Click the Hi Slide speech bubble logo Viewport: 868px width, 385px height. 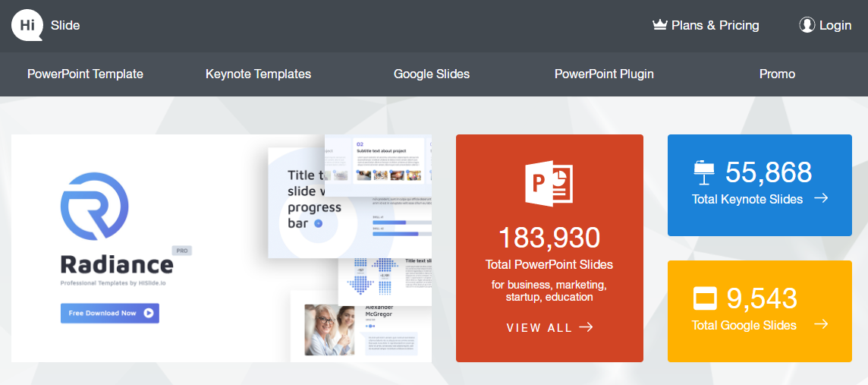pos(27,26)
